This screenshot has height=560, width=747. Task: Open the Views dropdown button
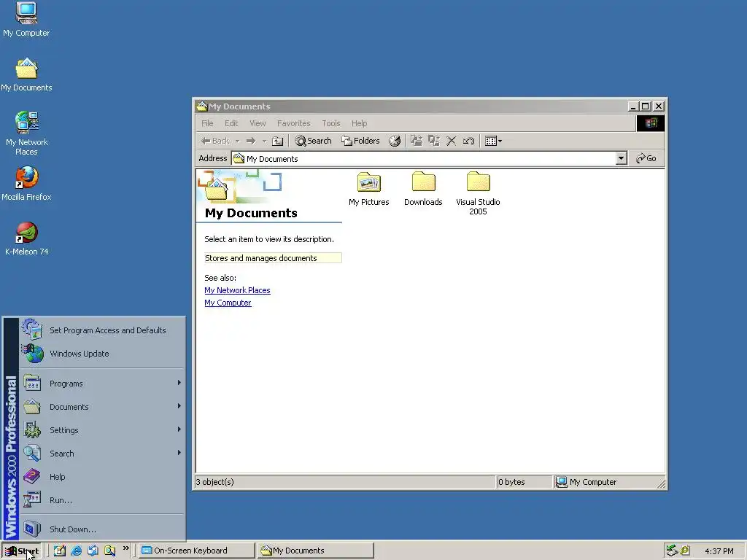coord(493,141)
